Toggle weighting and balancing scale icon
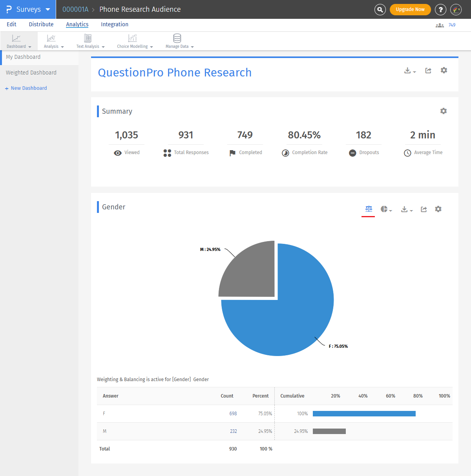The image size is (471, 476). coord(368,209)
